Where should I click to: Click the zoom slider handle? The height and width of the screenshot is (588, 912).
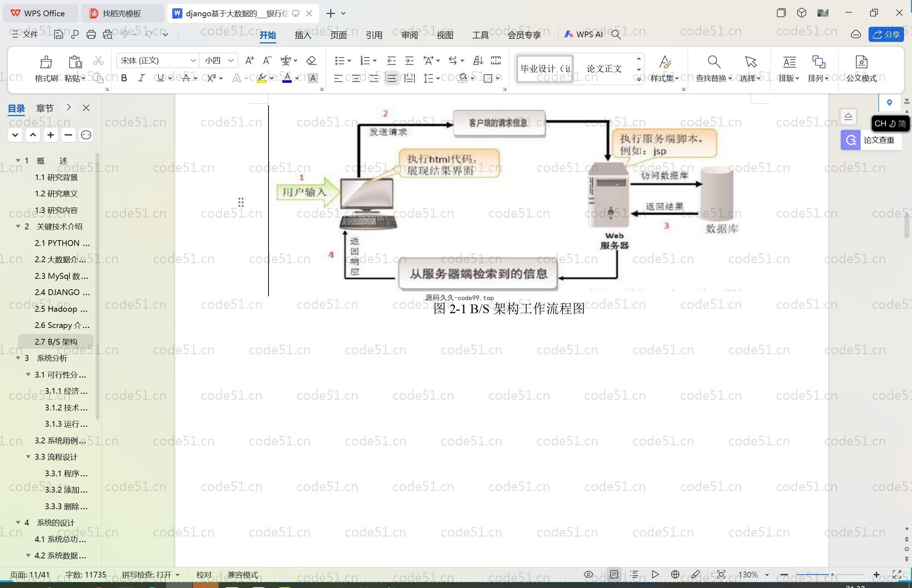[832, 575]
